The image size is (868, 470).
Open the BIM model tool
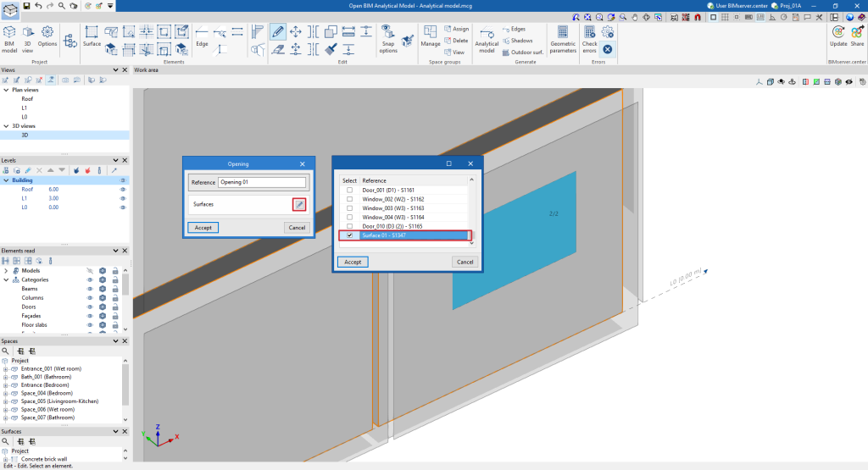tap(9, 39)
